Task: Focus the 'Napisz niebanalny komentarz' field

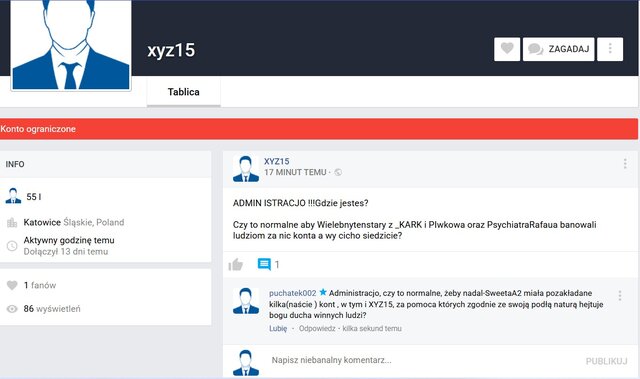Action: [424, 361]
